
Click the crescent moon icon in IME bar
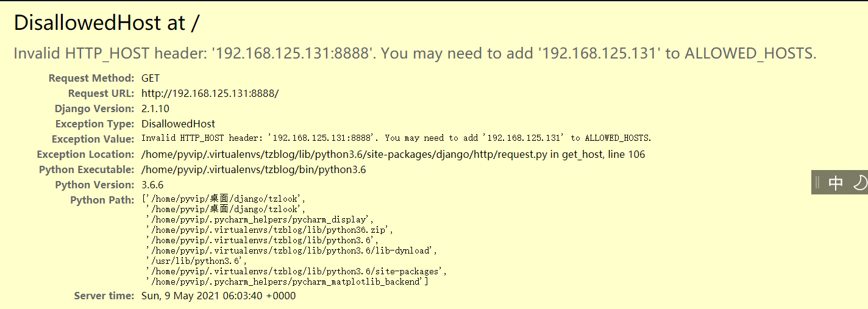[859, 183]
